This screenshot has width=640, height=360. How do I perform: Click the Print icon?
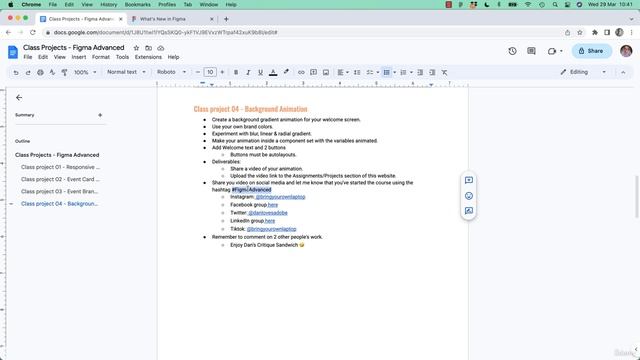(x=40, y=72)
